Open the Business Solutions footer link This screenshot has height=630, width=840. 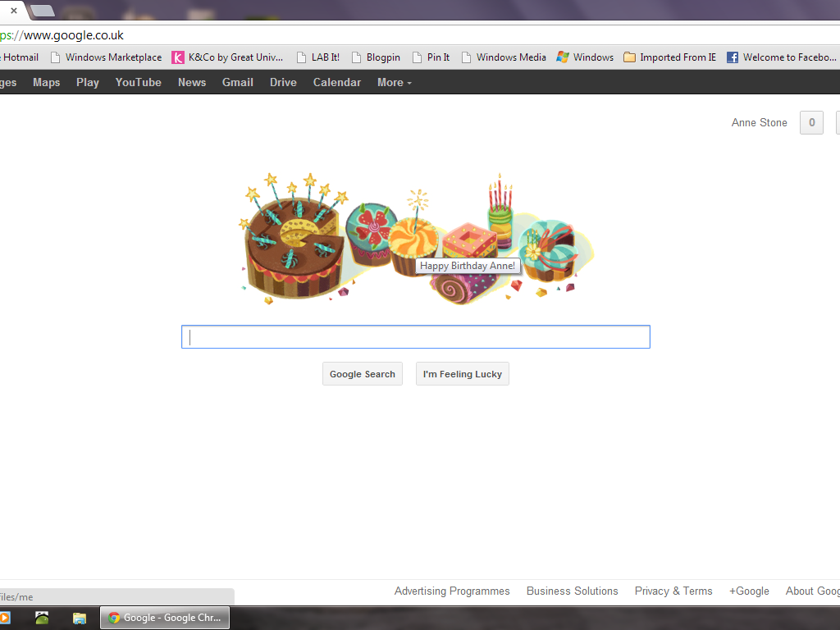pos(572,591)
